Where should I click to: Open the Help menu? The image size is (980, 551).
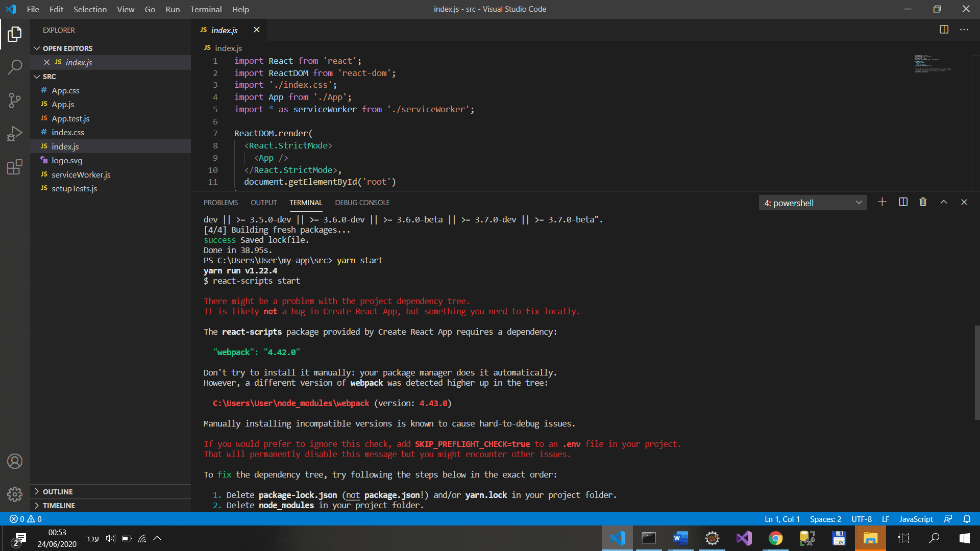tap(240, 9)
